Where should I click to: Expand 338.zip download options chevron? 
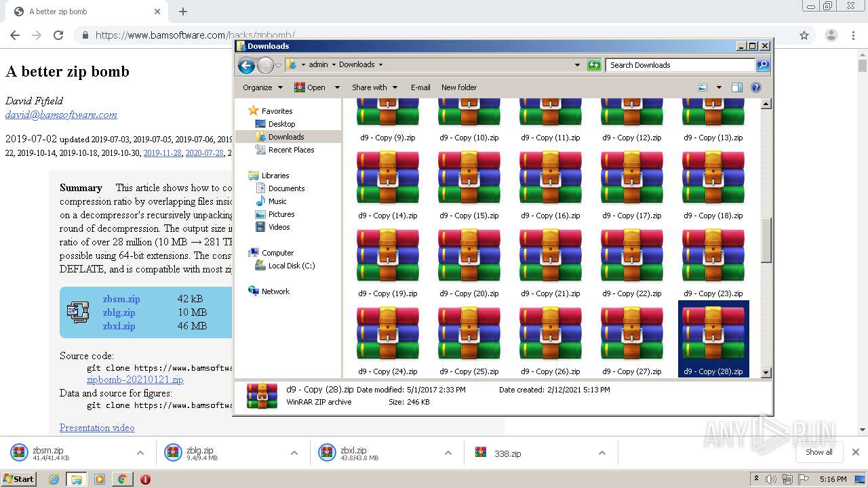coord(602,453)
